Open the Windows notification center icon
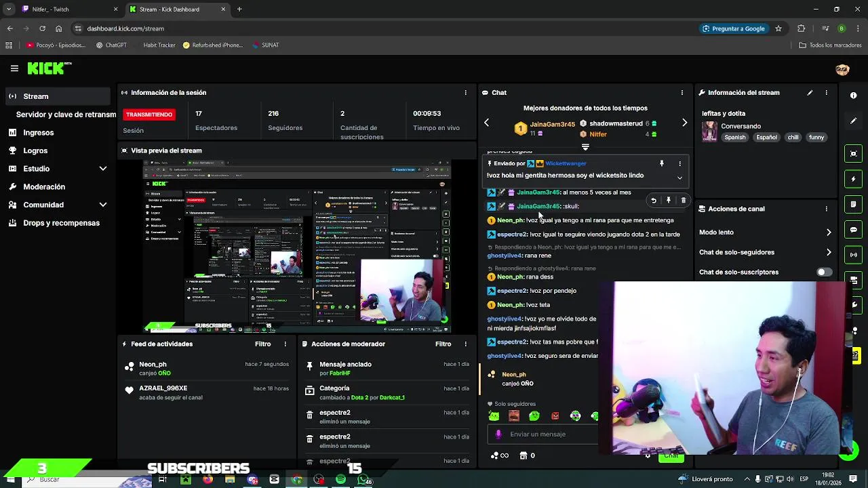 (x=853, y=479)
